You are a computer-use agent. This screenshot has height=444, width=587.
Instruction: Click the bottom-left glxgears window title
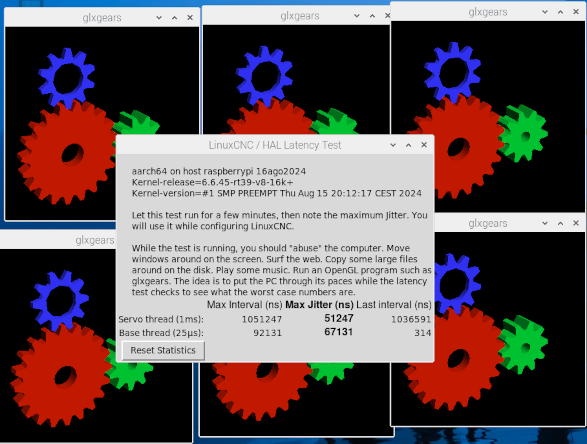(95, 240)
